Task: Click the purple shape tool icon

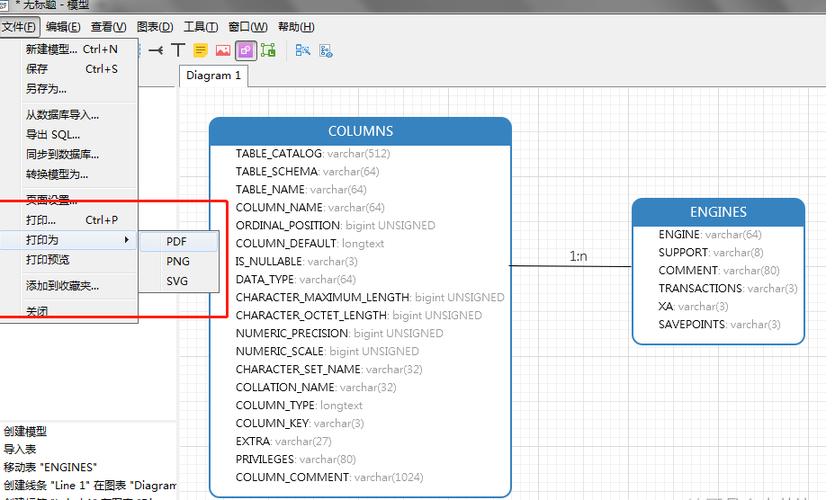Action: point(245,50)
